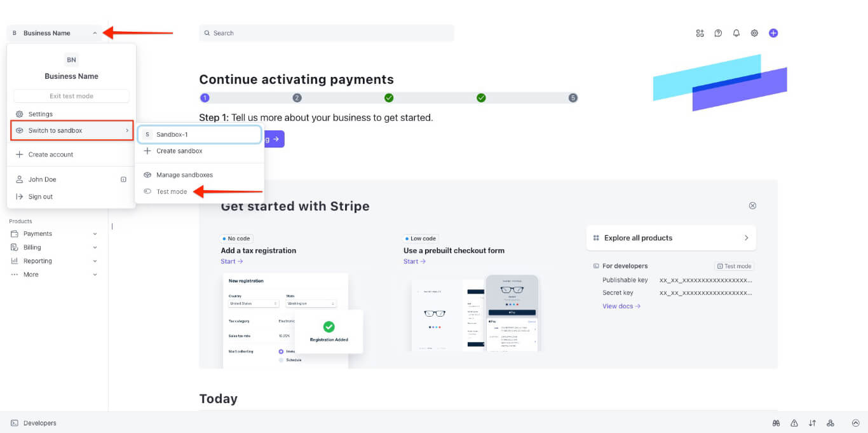Image resolution: width=868 pixels, height=433 pixels.
Task: Click the webhooks icon in developer bar
Action: click(x=830, y=423)
